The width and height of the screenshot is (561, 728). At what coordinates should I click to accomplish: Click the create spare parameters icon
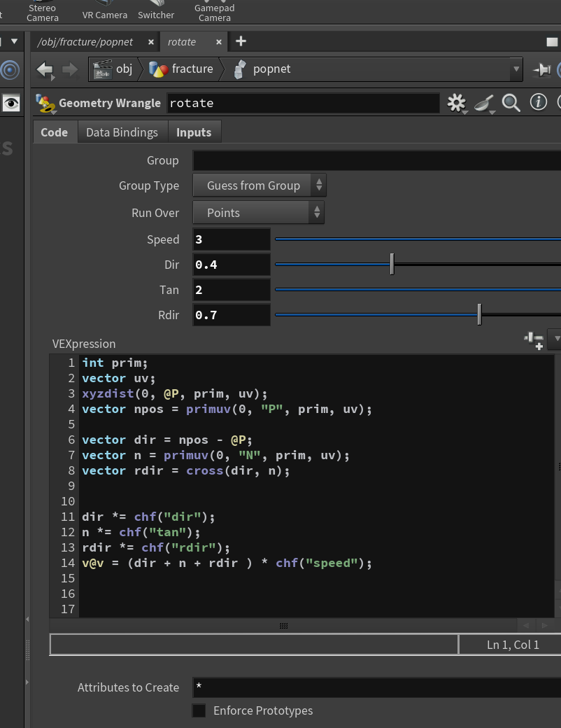(534, 340)
